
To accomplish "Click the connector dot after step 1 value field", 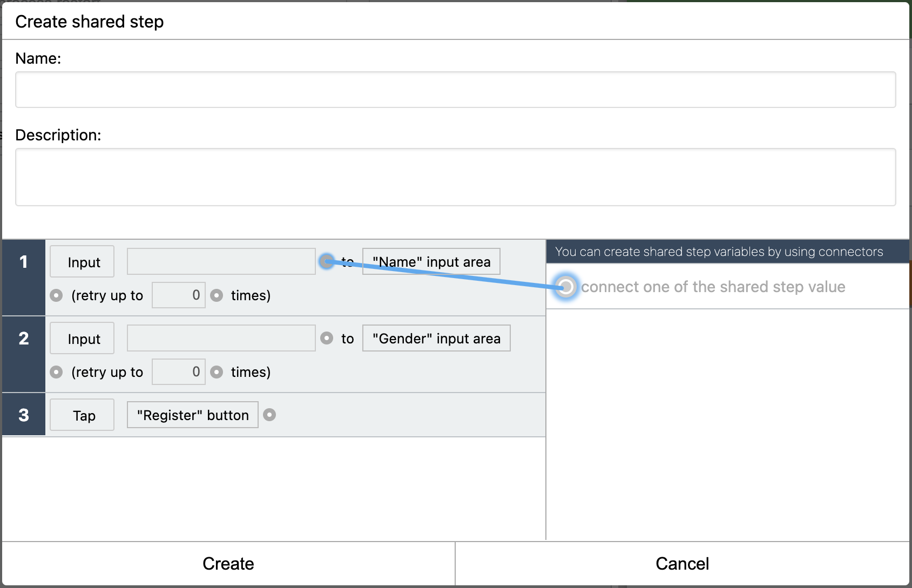I will tap(327, 261).
